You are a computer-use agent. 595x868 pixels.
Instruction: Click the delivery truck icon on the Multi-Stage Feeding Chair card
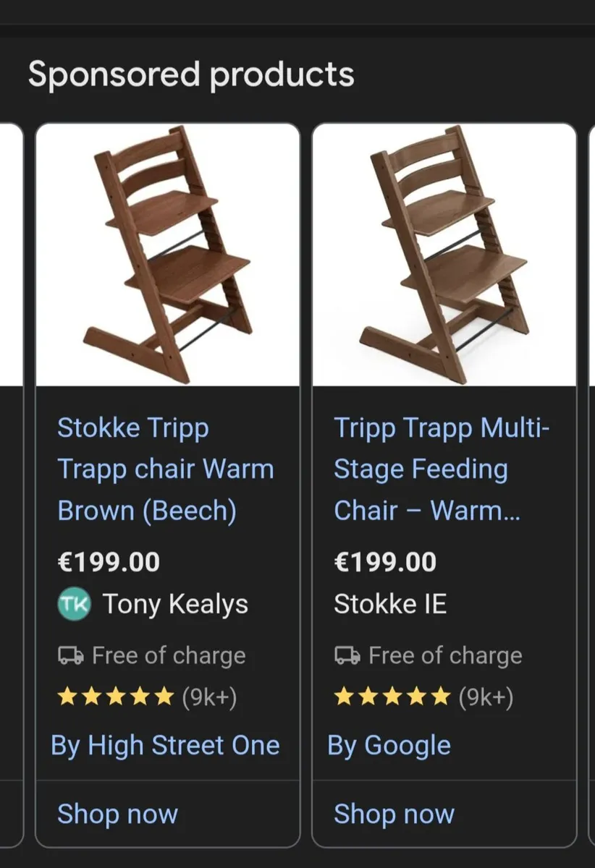pyautogui.click(x=346, y=655)
